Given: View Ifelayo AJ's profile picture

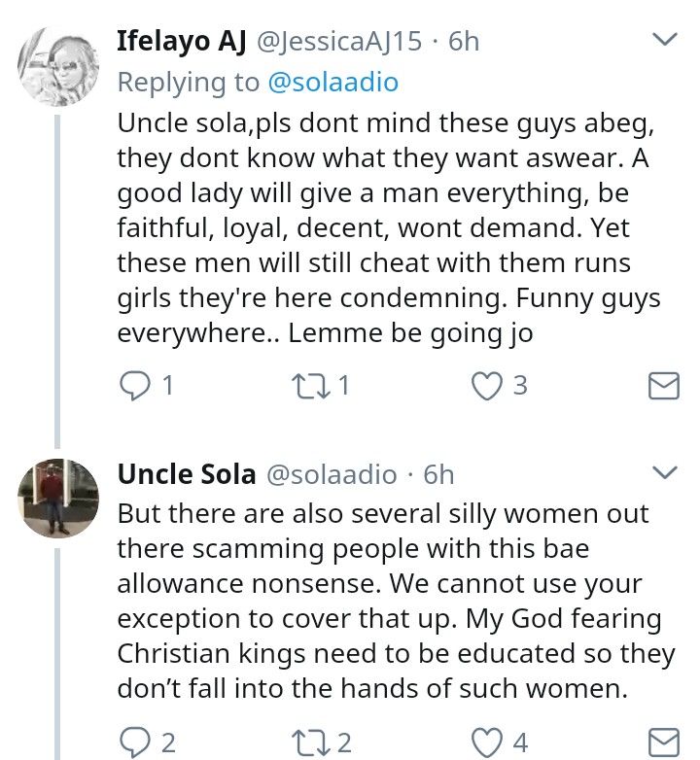Looking at the screenshot, I should pyautogui.click(x=56, y=68).
